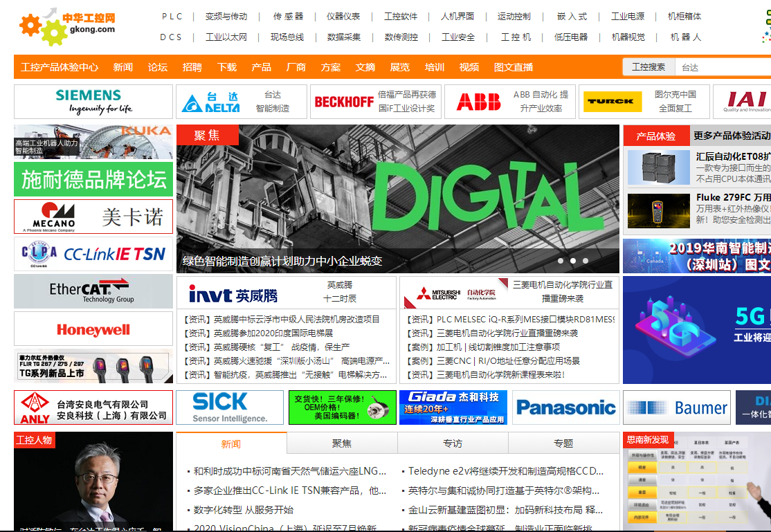Open the 工控搜索 search type dropdown
The width and height of the screenshot is (771, 532).
pos(648,67)
